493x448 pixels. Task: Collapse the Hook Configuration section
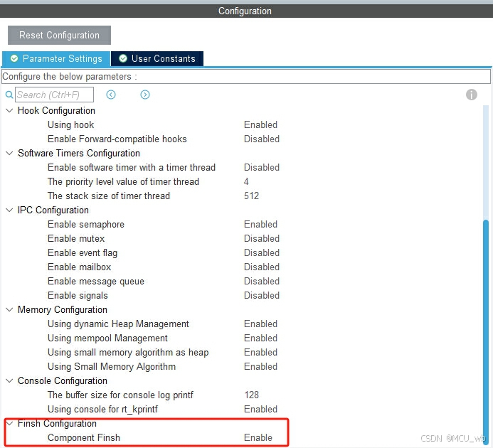pos(9,111)
